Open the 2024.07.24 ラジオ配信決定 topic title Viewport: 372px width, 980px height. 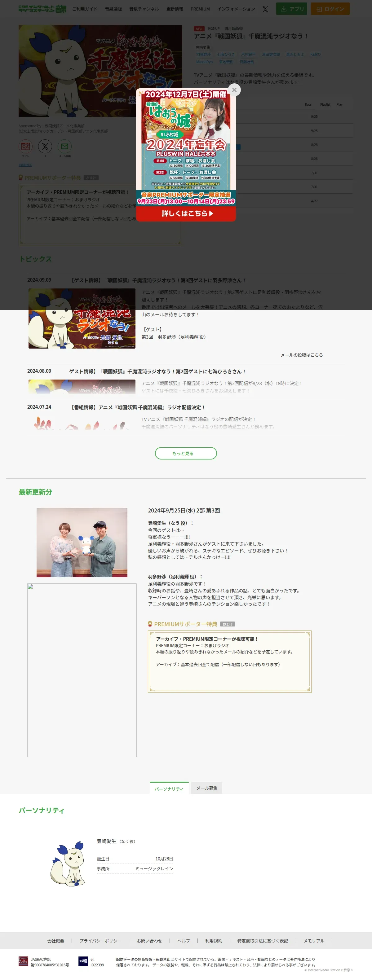pyautogui.click(x=138, y=407)
